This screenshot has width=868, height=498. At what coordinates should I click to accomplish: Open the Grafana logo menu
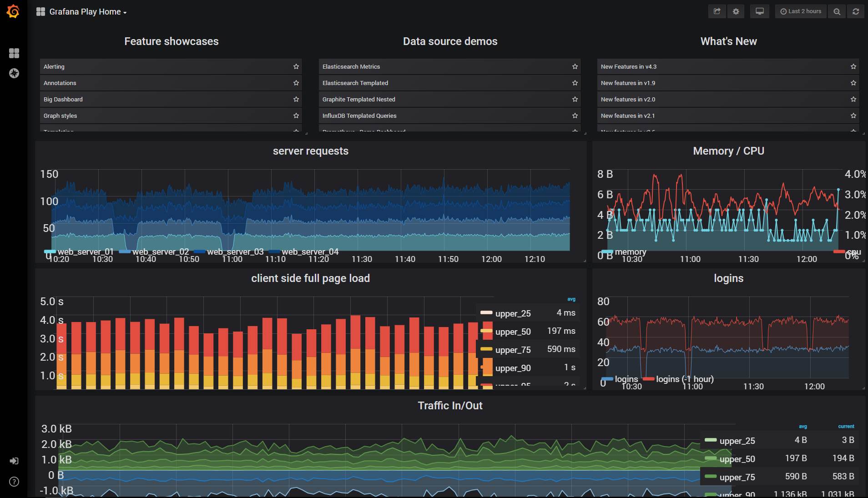[13, 11]
